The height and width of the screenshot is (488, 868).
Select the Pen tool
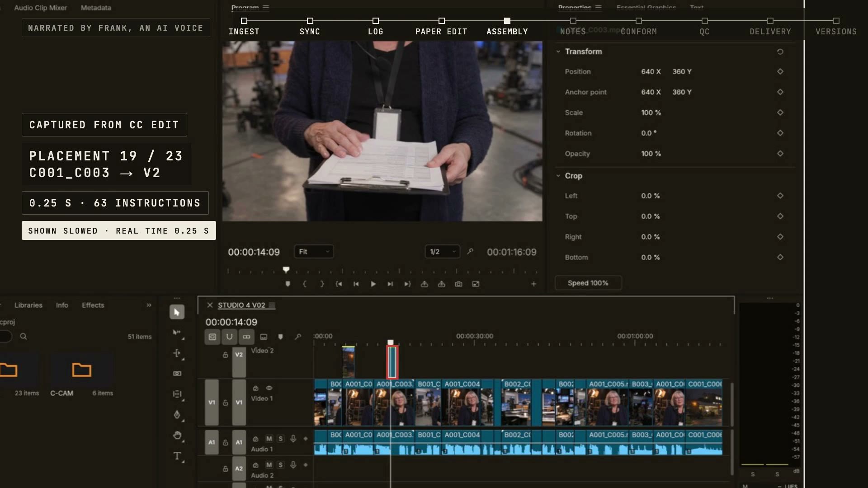[177, 415]
